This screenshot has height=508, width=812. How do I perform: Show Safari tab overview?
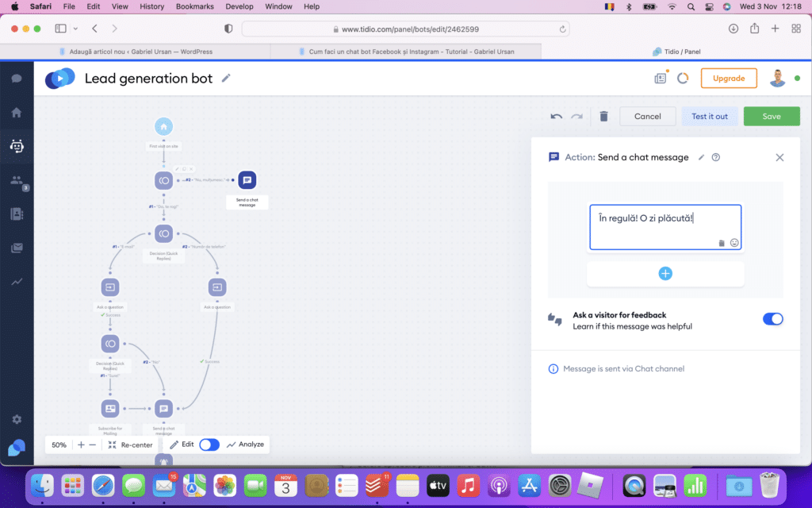coord(796,29)
